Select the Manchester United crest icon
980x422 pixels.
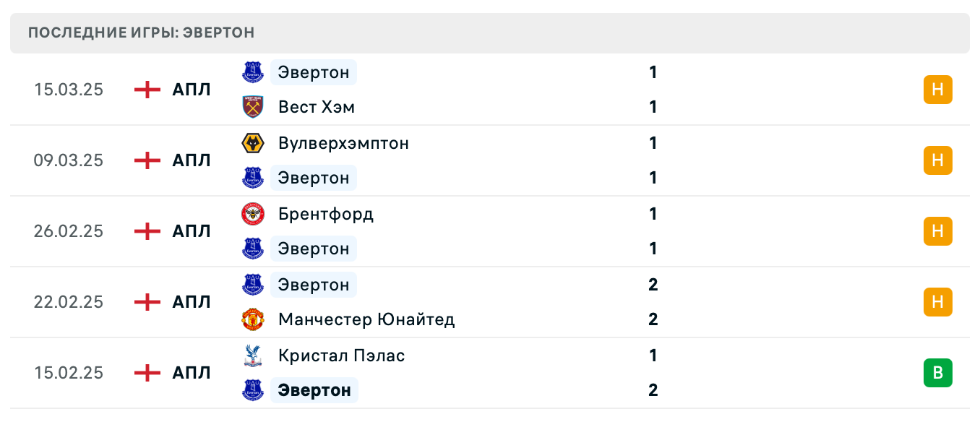tap(252, 319)
